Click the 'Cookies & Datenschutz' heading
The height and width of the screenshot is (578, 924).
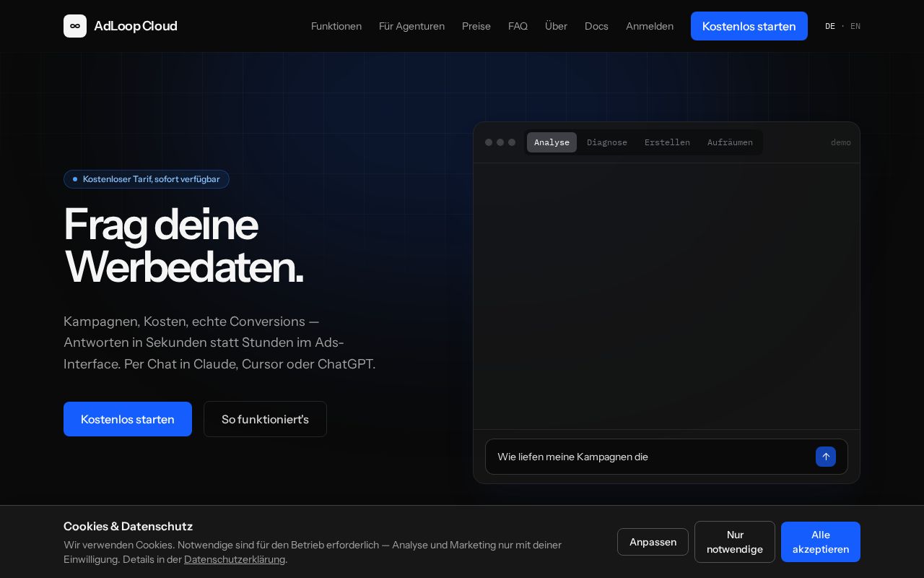[x=128, y=526]
